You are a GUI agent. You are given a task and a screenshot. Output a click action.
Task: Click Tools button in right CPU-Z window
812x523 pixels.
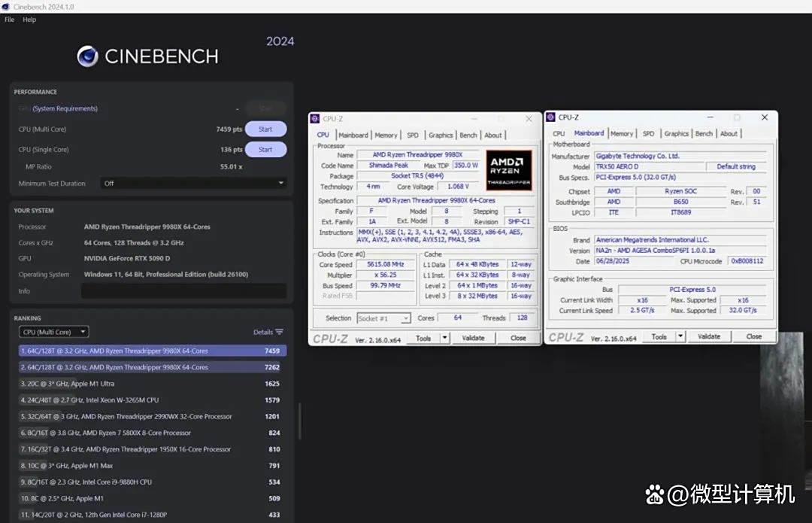(659, 337)
